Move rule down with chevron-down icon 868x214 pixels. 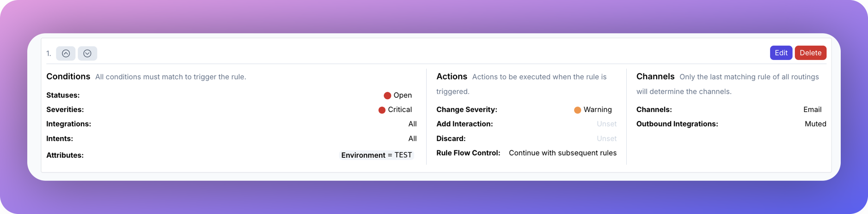pyautogui.click(x=87, y=53)
